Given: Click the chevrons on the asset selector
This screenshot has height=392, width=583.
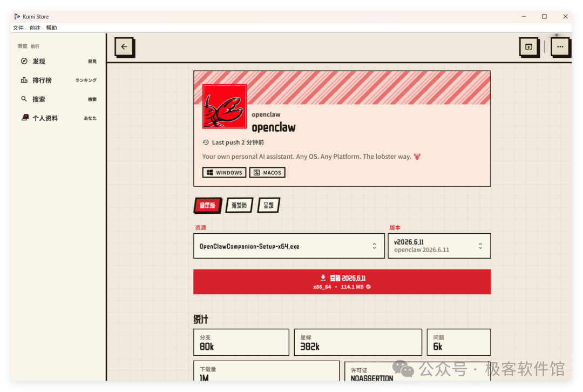Looking at the screenshot, I should (375, 246).
